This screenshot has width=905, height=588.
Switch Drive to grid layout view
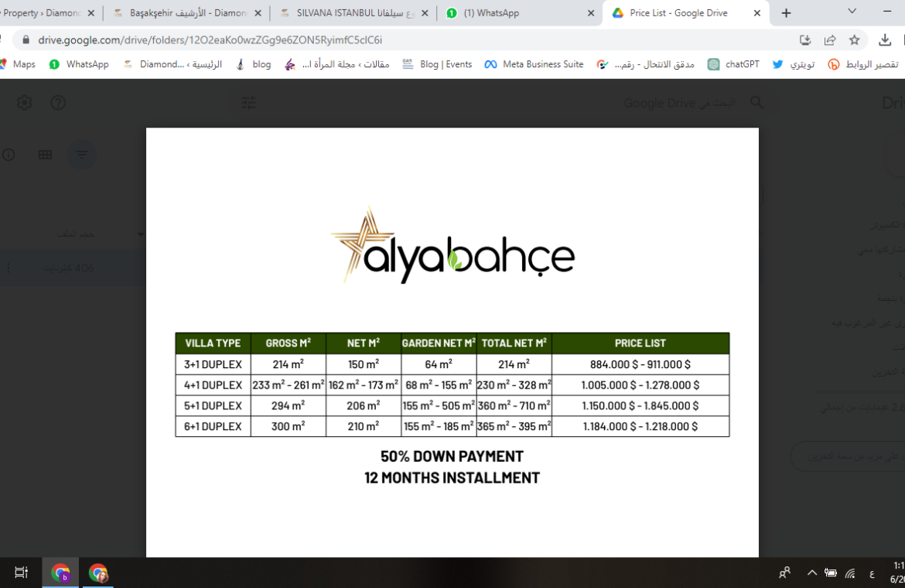[45, 155]
